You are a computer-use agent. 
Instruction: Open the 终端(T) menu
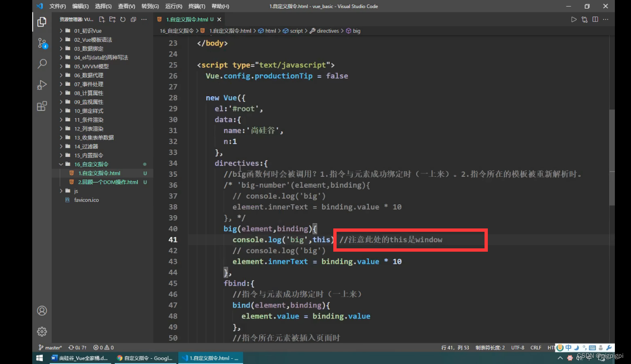click(197, 6)
